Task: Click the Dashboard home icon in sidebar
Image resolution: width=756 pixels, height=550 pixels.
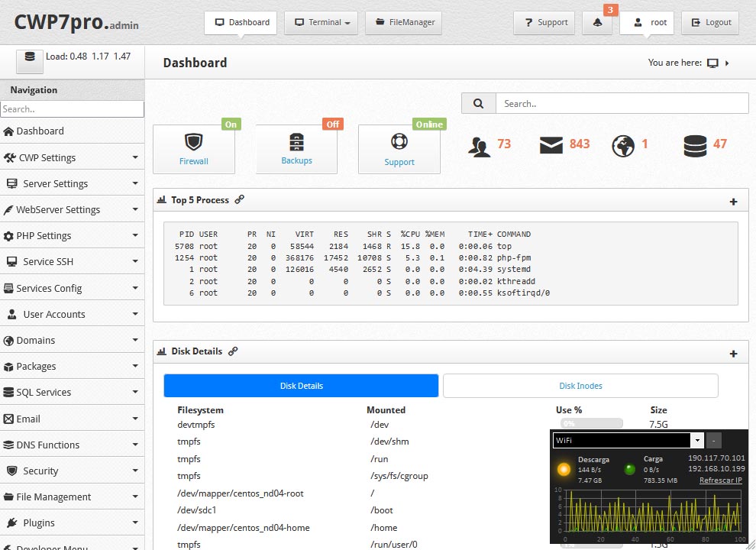Action: point(8,131)
